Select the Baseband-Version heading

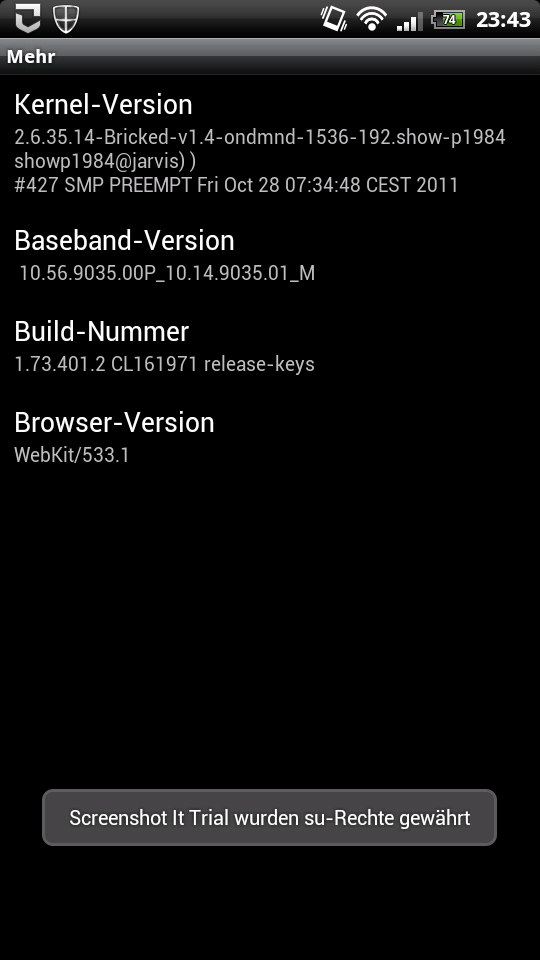[124, 241]
